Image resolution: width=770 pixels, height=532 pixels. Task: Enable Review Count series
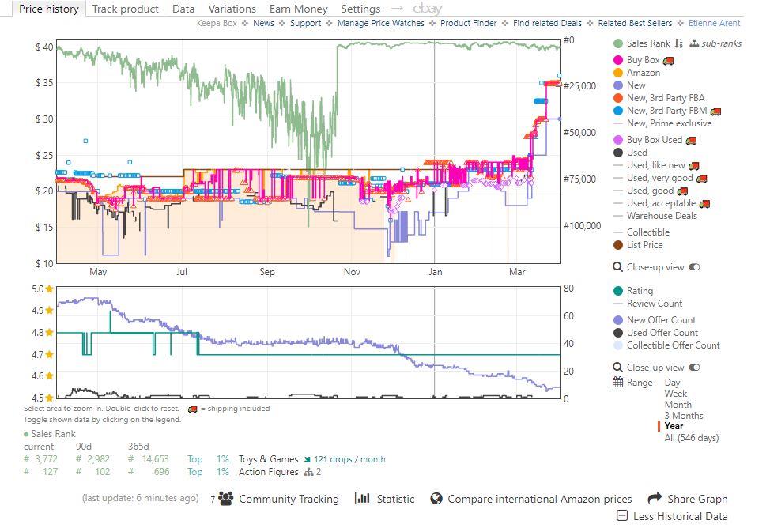(x=647, y=304)
